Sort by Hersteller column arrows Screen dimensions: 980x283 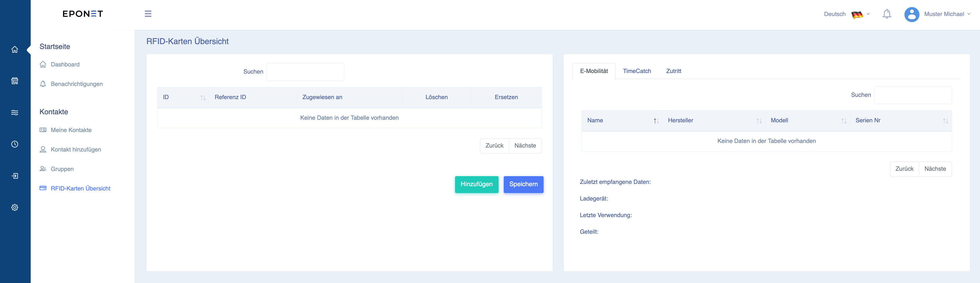pos(759,121)
